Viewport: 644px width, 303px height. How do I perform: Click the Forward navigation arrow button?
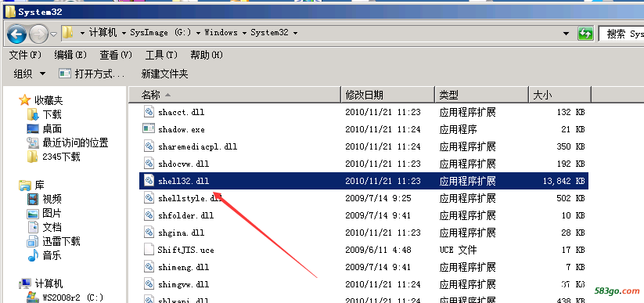[x=39, y=34]
